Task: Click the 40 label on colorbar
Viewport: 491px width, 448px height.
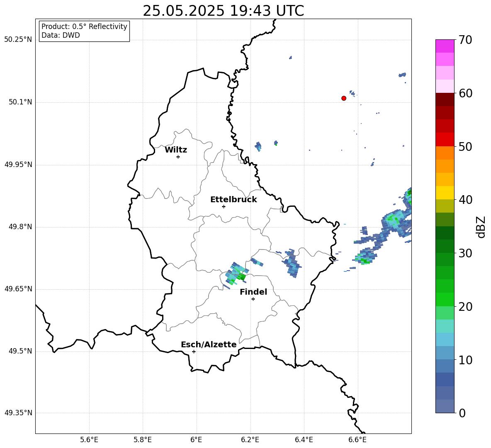Action: click(465, 200)
